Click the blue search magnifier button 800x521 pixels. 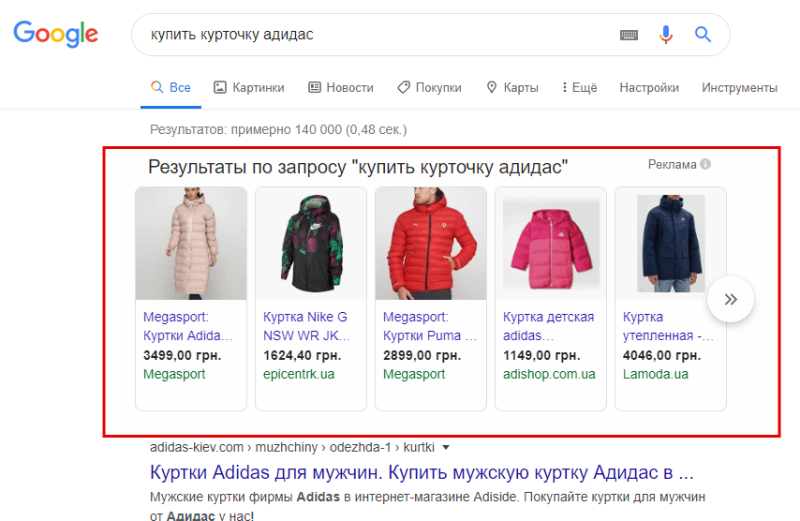[x=703, y=34]
